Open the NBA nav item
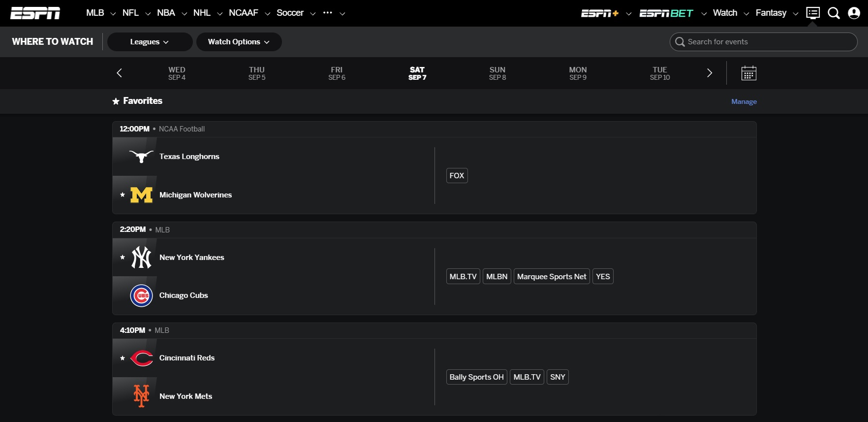868x422 pixels. 166,13
